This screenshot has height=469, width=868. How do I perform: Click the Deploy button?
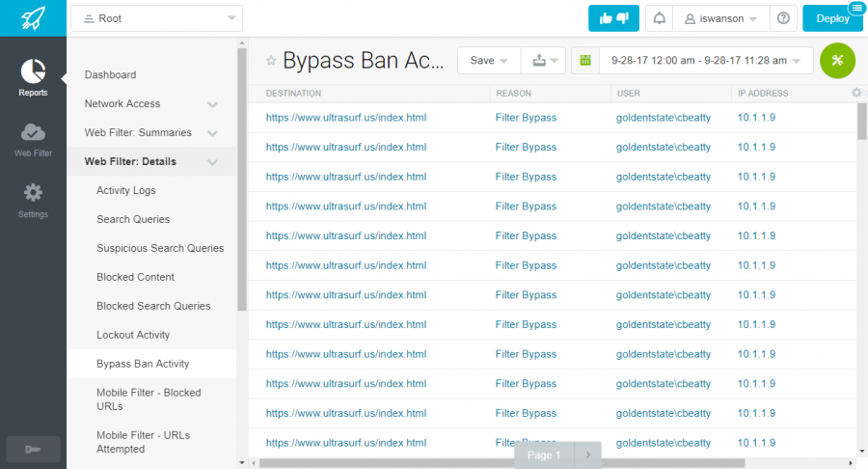click(832, 18)
